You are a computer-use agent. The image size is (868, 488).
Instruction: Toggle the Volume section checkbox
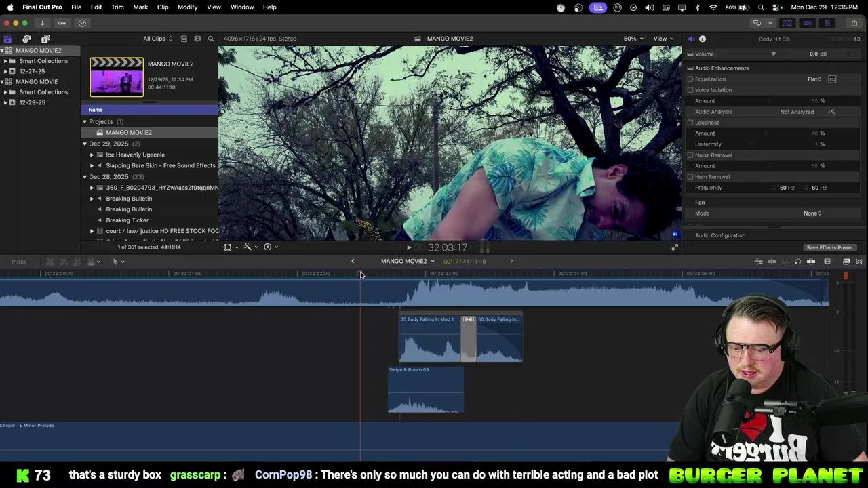coord(690,54)
